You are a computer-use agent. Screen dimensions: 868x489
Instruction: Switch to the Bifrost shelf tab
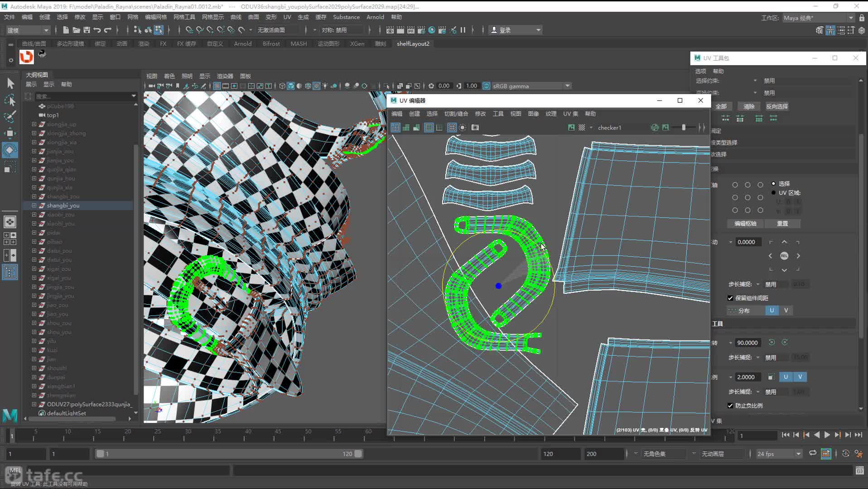[x=271, y=43]
